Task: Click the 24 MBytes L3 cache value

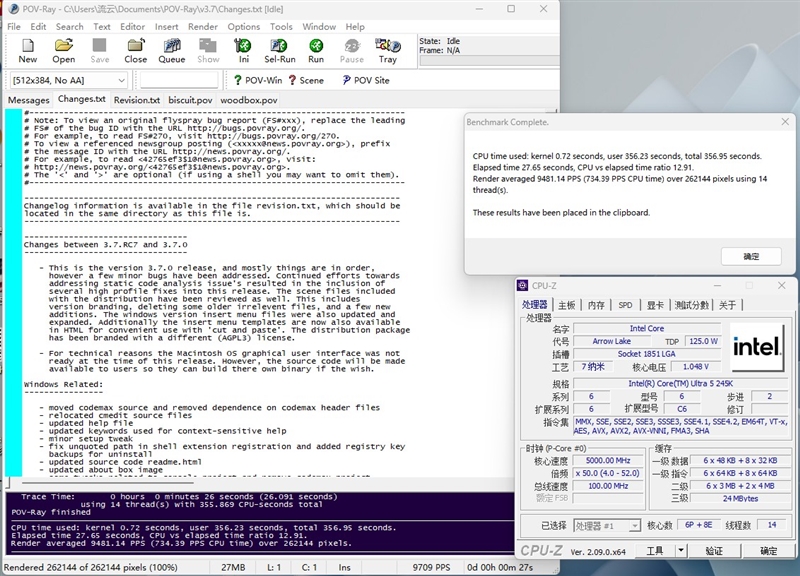Action: (x=740, y=498)
